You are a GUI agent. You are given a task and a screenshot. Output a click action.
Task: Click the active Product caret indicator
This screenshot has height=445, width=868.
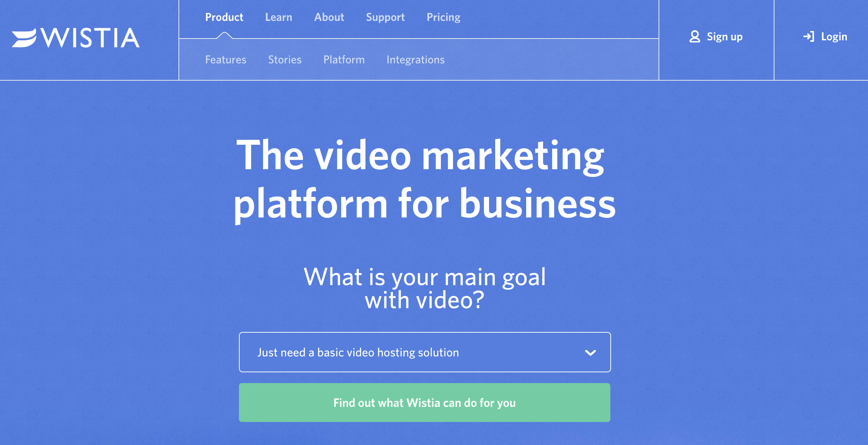pyautogui.click(x=224, y=35)
